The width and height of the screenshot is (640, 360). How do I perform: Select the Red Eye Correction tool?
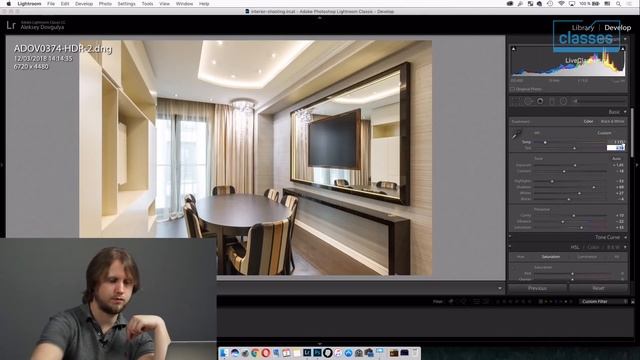[540, 101]
